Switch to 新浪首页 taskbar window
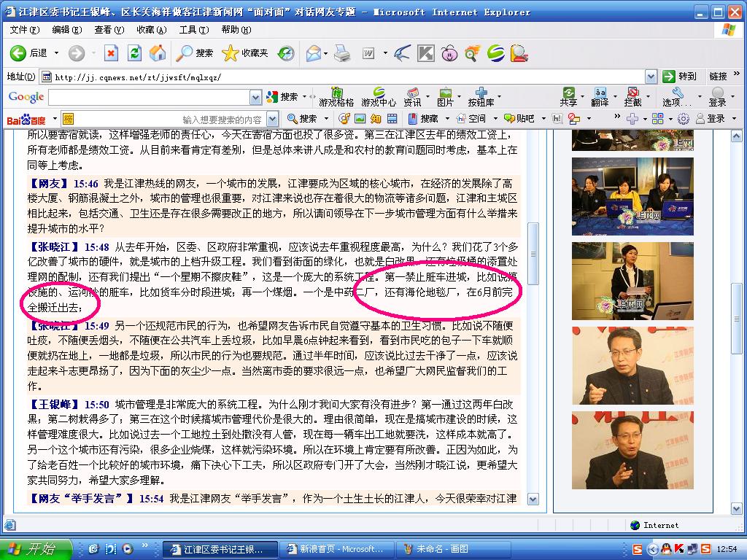 pos(336,549)
